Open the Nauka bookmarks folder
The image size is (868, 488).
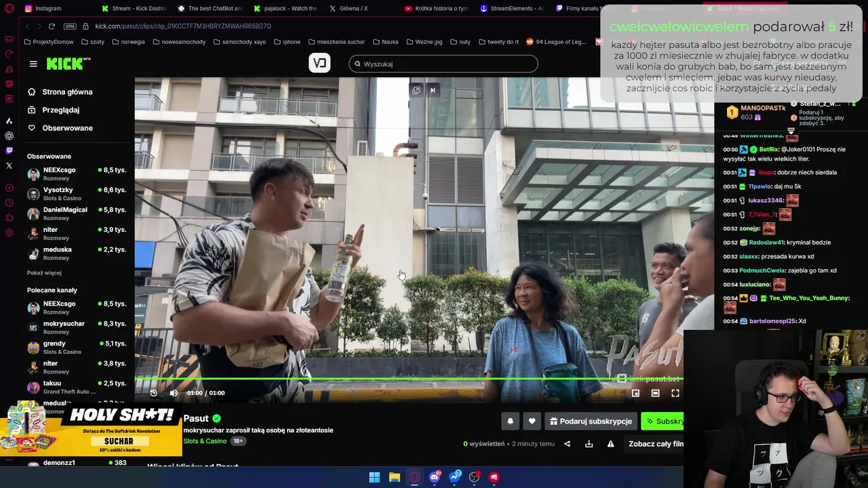click(x=385, y=41)
